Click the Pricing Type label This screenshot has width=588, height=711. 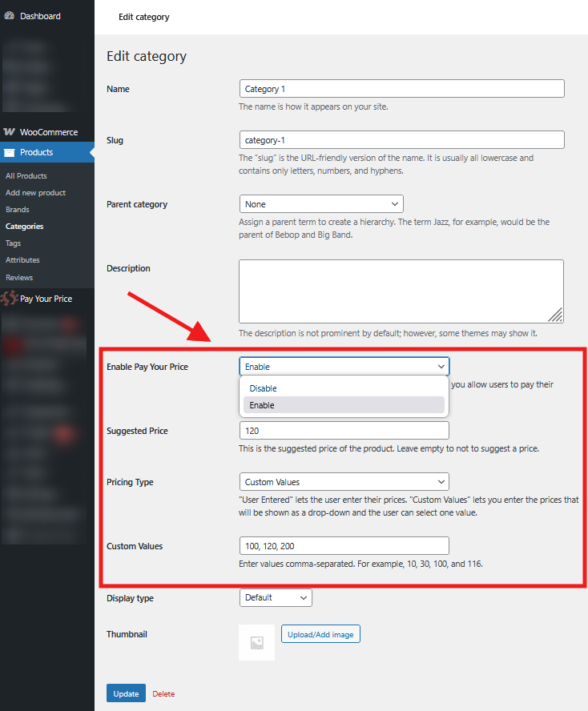[x=131, y=482]
